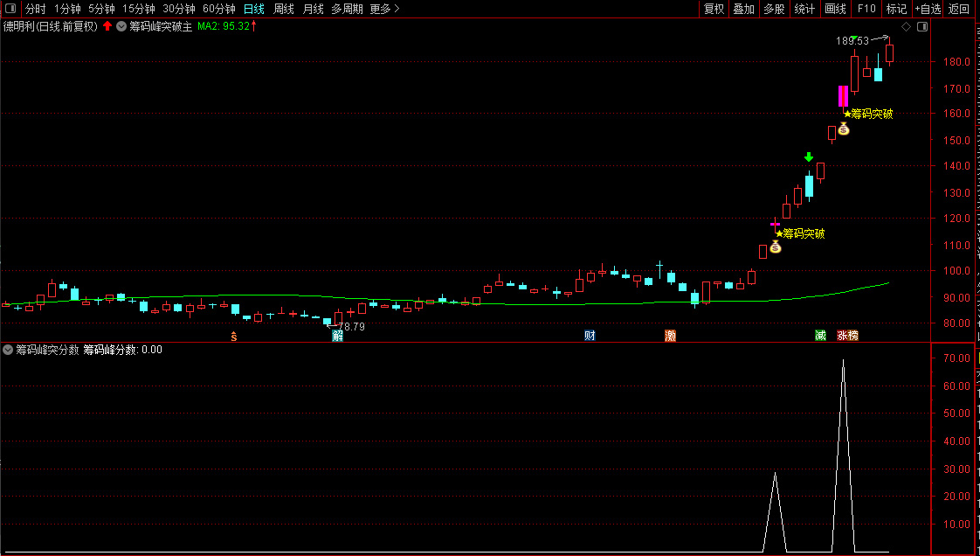
Task: Open the 多股 multi-stock view
Action: coord(774,9)
